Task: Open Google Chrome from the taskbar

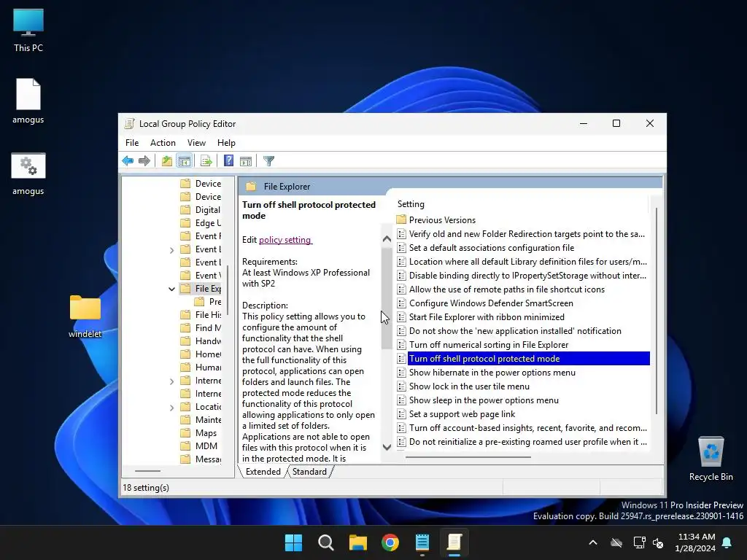Action: [390, 542]
